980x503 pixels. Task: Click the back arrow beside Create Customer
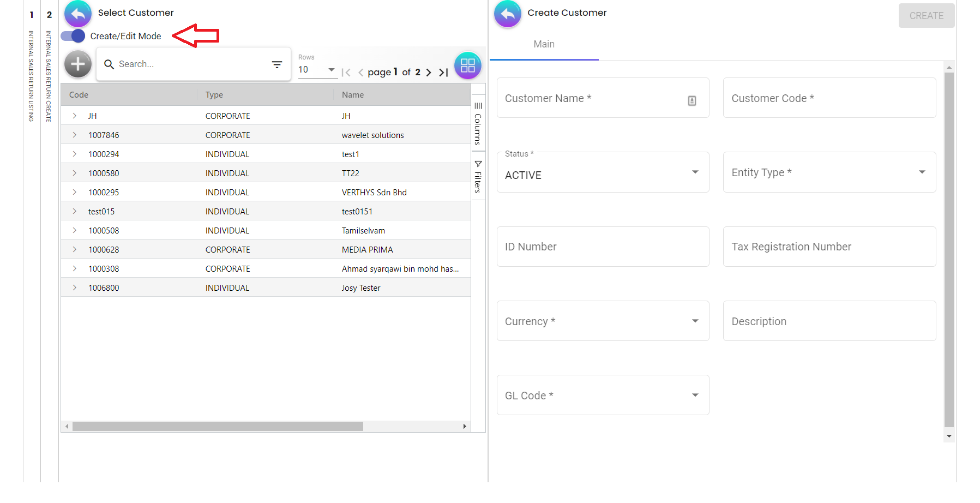coord(508,14)
